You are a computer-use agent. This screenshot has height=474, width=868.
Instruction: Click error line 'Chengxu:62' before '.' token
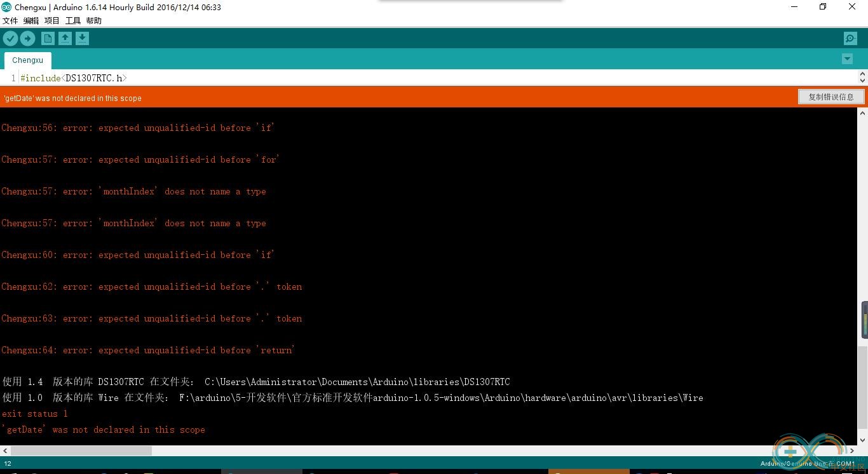152,287
